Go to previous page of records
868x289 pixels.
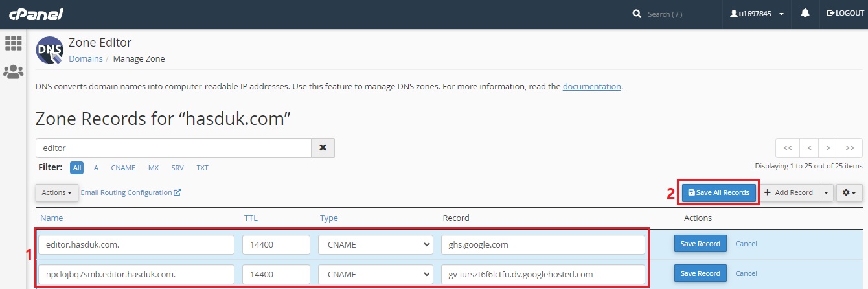click(809, 148)
